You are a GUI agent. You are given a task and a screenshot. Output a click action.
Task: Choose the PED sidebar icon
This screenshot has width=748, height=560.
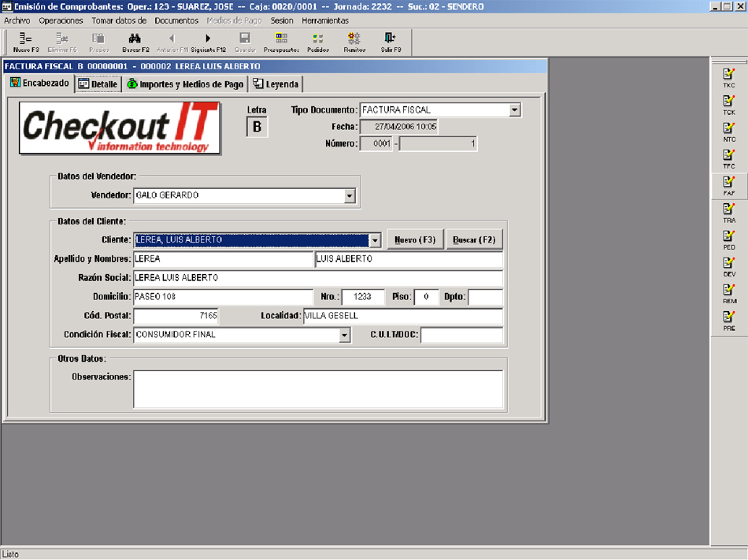pos(728,239)
